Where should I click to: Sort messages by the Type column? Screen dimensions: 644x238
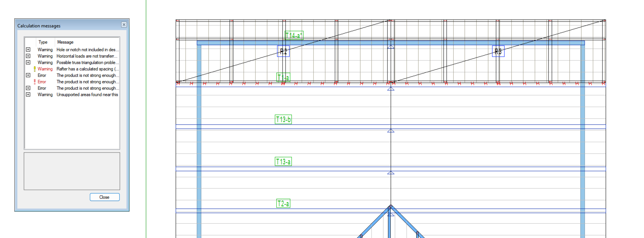point(43,42)
